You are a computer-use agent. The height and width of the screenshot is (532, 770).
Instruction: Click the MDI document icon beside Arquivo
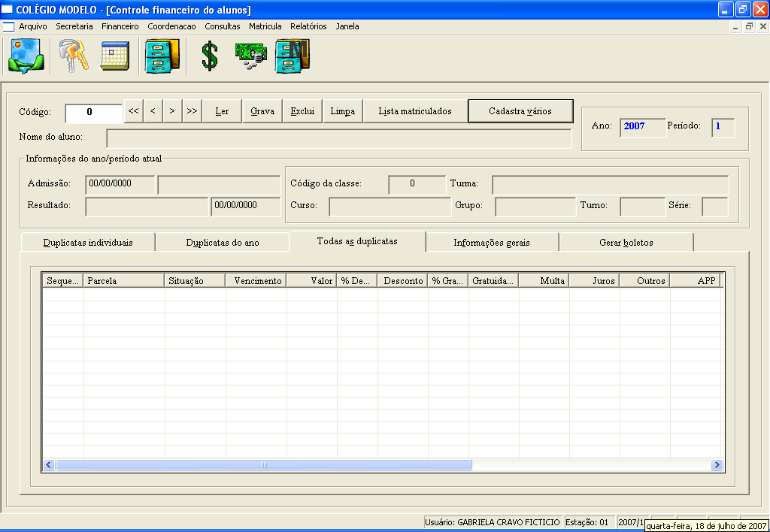click(9, 26)
